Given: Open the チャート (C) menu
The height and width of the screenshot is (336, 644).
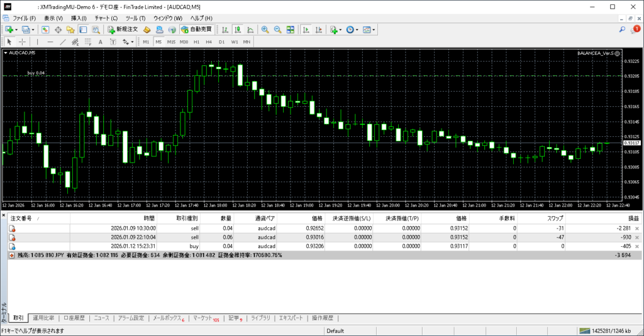Looking at the screenshot, I should tap(106, 18).
